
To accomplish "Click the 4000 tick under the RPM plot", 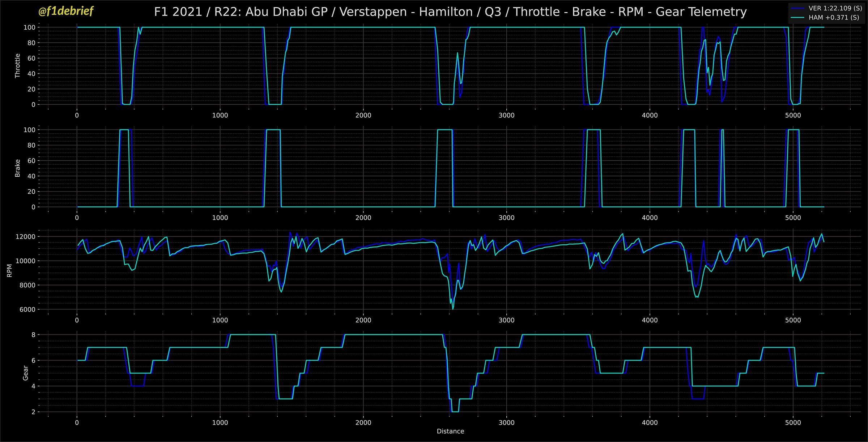I will [650, 320].
